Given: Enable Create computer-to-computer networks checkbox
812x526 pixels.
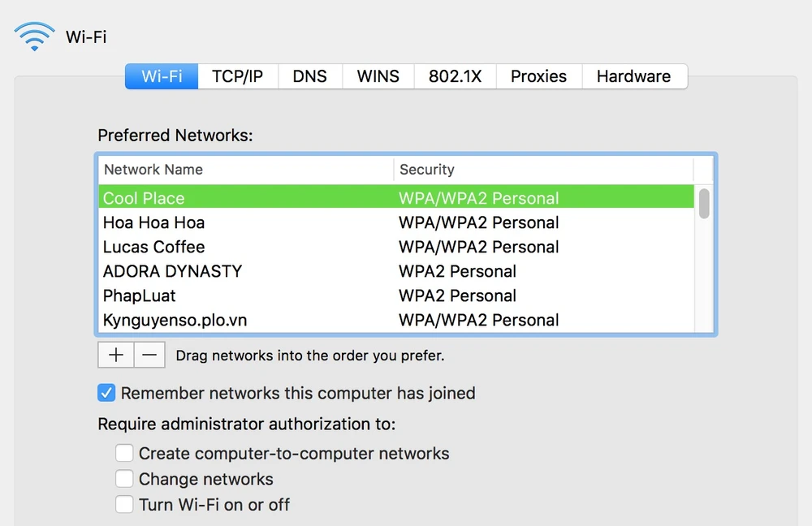Looking at the screenshot, I should 124,453.
